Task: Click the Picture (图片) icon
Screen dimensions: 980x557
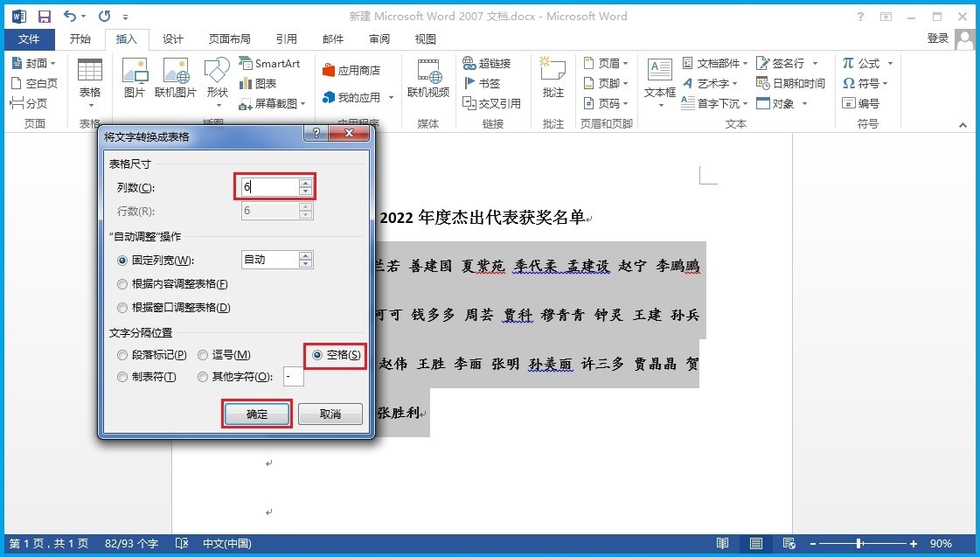Action: [x=135, y=78]
